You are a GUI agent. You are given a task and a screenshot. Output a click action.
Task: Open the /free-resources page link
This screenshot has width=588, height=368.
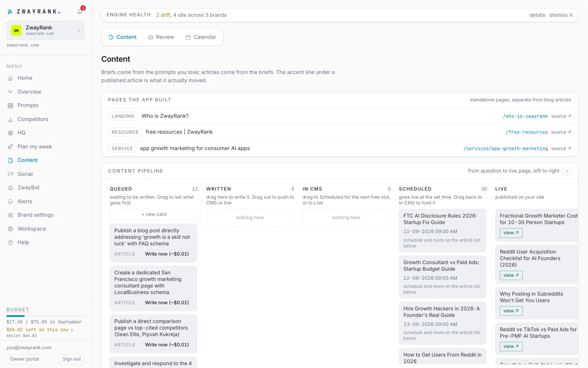tap(527, 132)
